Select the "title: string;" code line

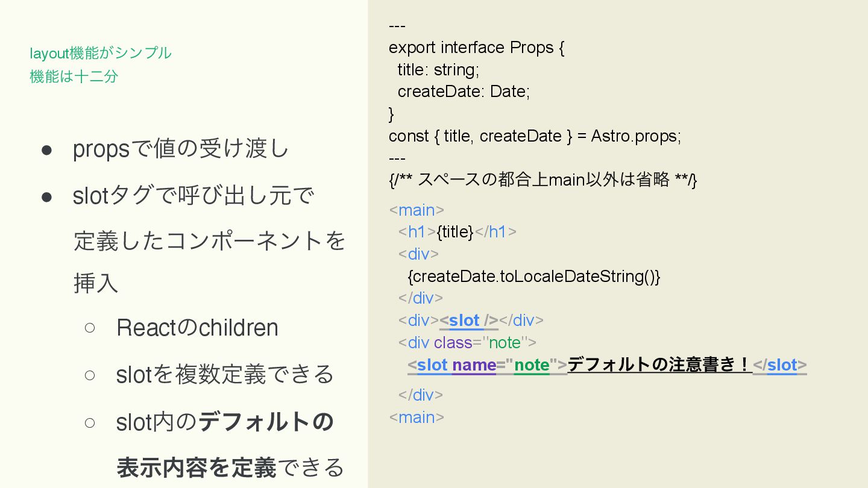pyautogui.click(x=438, y=70)
